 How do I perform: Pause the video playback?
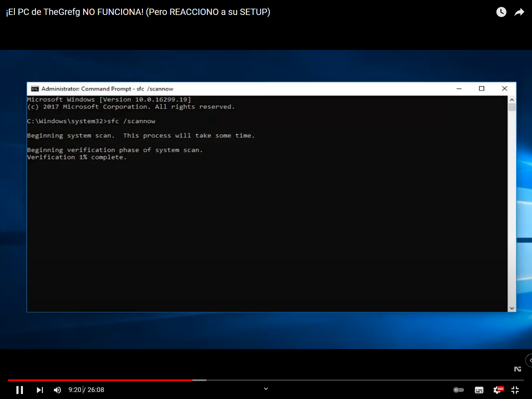click(20, 390)
